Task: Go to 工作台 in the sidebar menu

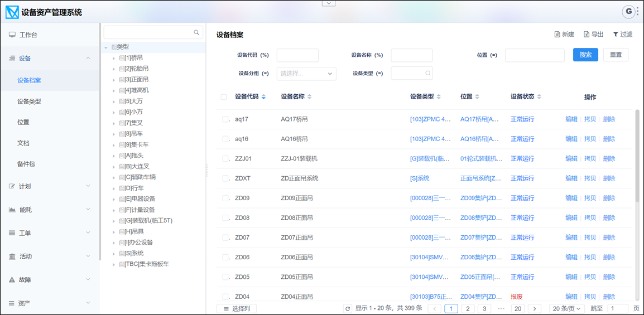Action: pos(28,35)
